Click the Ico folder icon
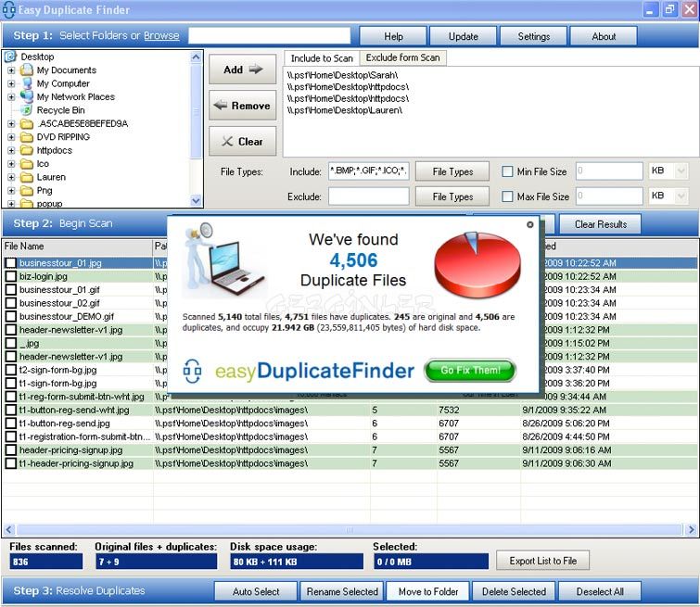Screen dimensions: 700x607 pos(27,164)
